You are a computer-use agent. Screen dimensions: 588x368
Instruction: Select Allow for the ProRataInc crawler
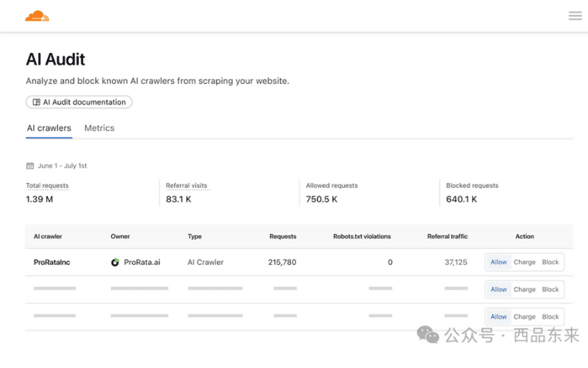499,262
